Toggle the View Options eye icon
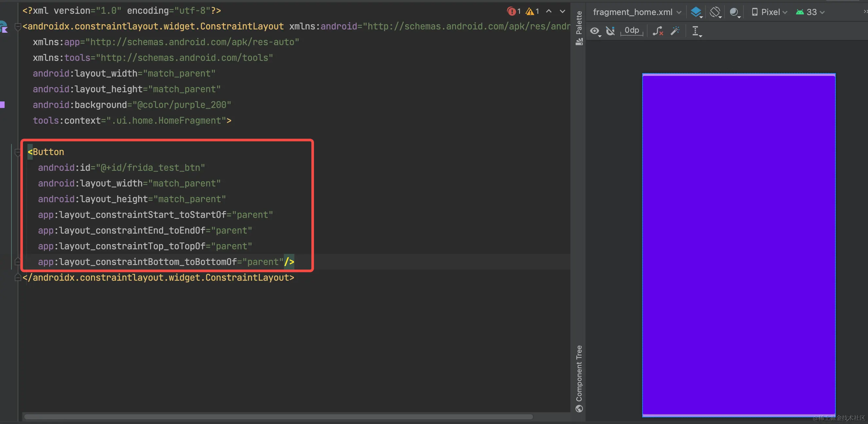 pyautogui.click(x=595, y=31)
